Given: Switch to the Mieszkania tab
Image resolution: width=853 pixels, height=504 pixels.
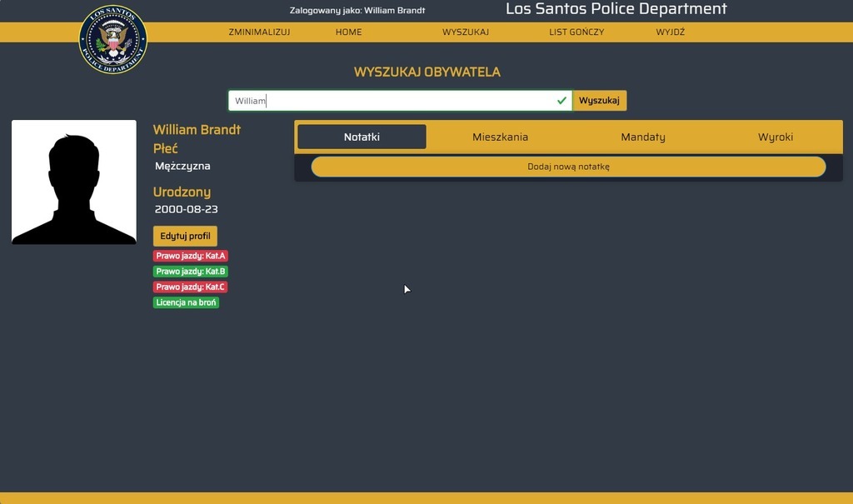Looking at the screenshot, I should (x=500, y=137).
